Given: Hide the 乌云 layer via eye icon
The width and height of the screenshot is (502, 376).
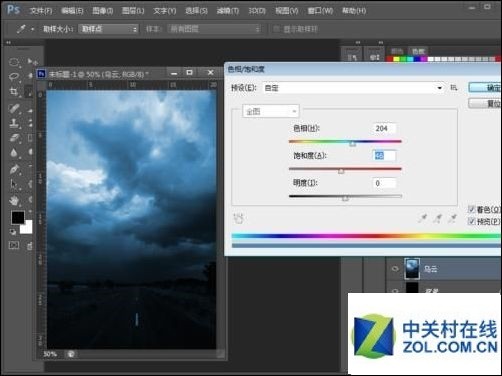Looking at the screenshot, I should (395, 268).
